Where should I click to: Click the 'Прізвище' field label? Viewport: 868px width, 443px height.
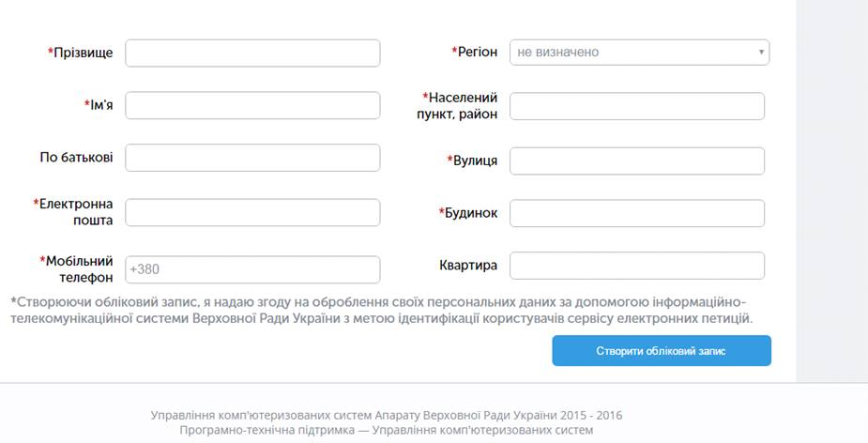tap(83, 53)
